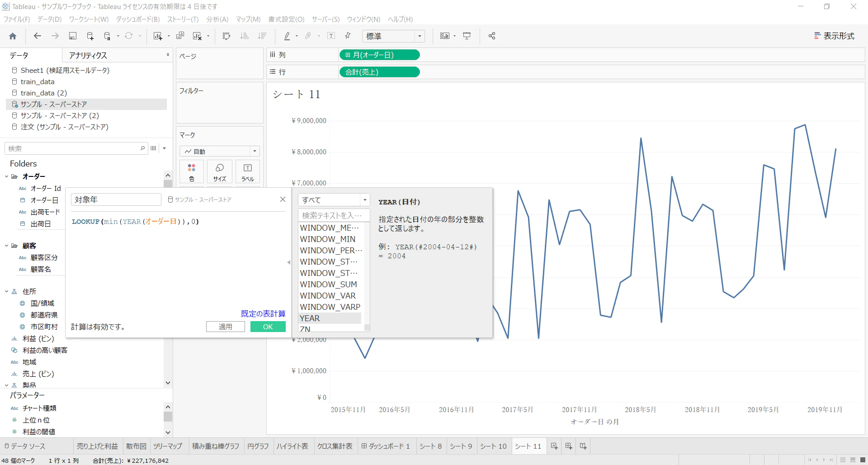Click the green OK button

pyautogui.click(x=268, y=327)
